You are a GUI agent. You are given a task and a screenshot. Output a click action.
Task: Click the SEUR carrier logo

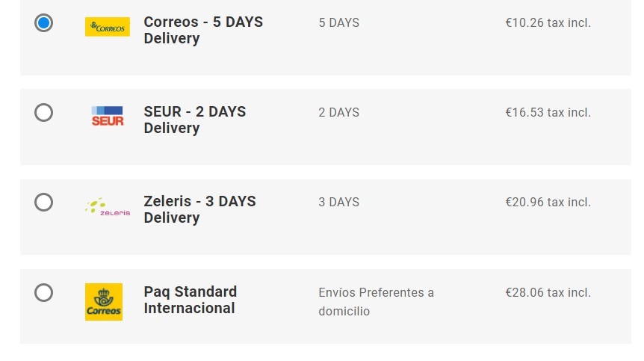[x=107, y=117]
